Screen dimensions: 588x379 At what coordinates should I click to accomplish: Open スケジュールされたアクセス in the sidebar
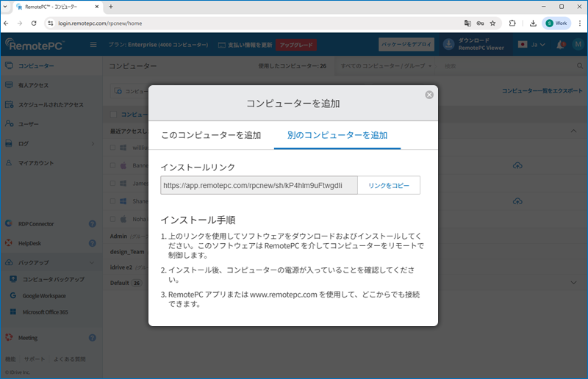click(51, 105)
